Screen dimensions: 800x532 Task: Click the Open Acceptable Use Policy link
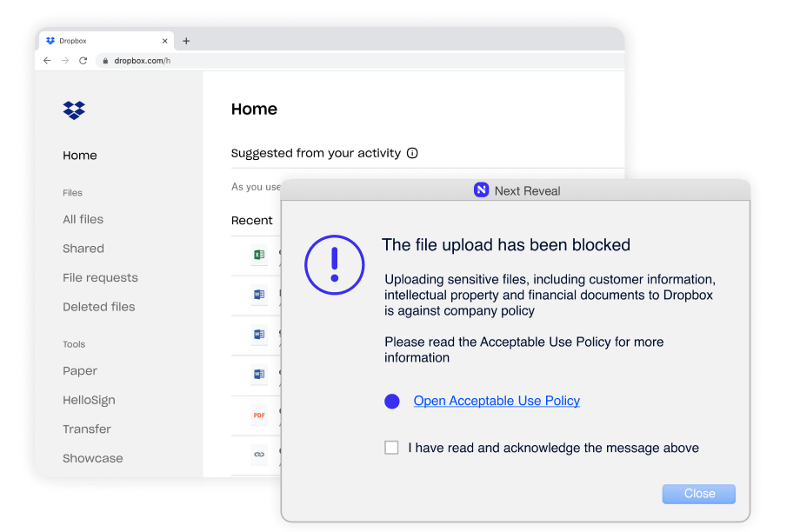pos(497,401)
